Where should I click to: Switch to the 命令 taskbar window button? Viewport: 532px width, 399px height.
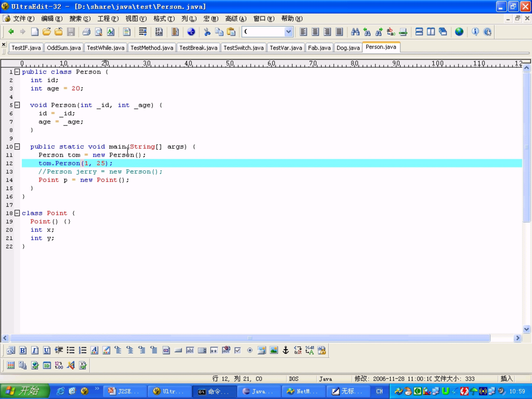(x=214, y=391)
